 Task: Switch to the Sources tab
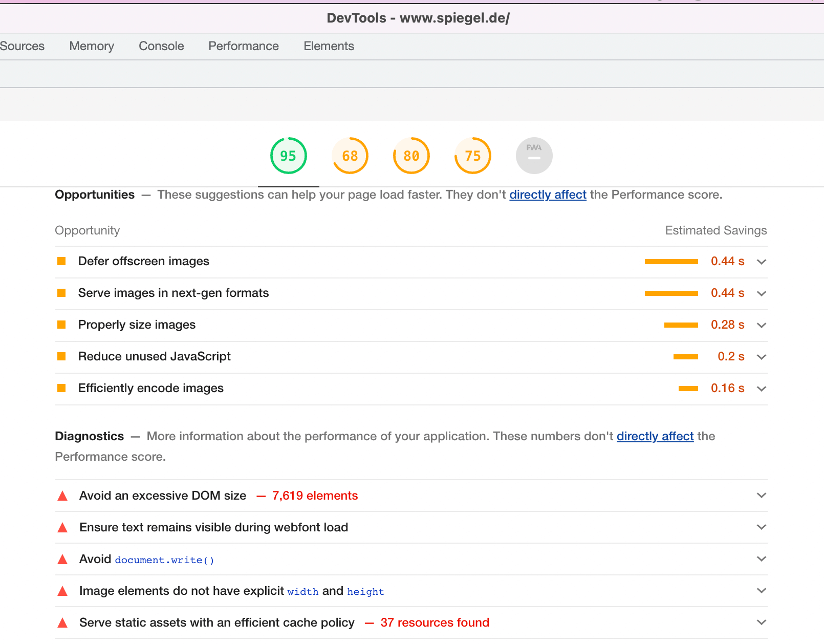click(x=22, y=46)
